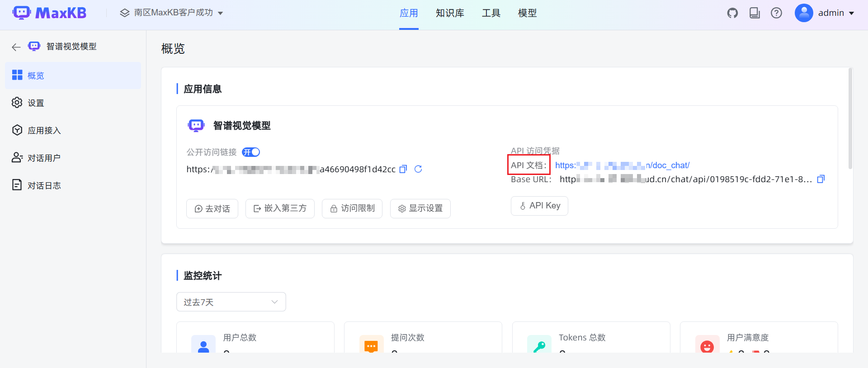The width and height of the screenshot is (868, 368).
Task: Click the 嵌入第三方 button
Action: coord(280,208)
